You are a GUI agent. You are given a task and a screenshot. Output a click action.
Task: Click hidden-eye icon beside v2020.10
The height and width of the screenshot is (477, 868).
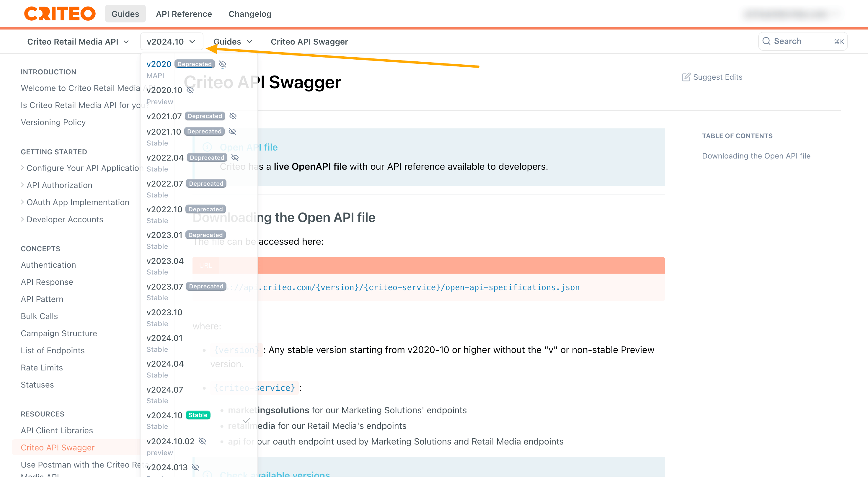tap(190, 90)
